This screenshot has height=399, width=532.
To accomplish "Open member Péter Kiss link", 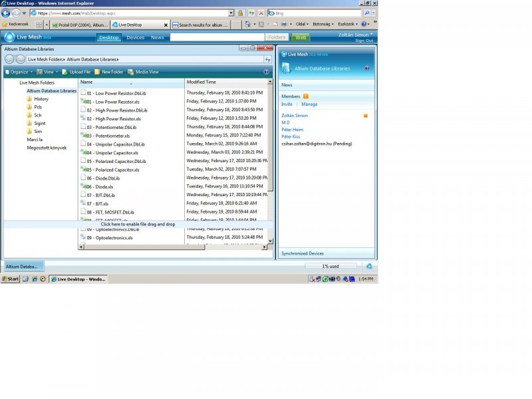I will (x=291, y=137).
